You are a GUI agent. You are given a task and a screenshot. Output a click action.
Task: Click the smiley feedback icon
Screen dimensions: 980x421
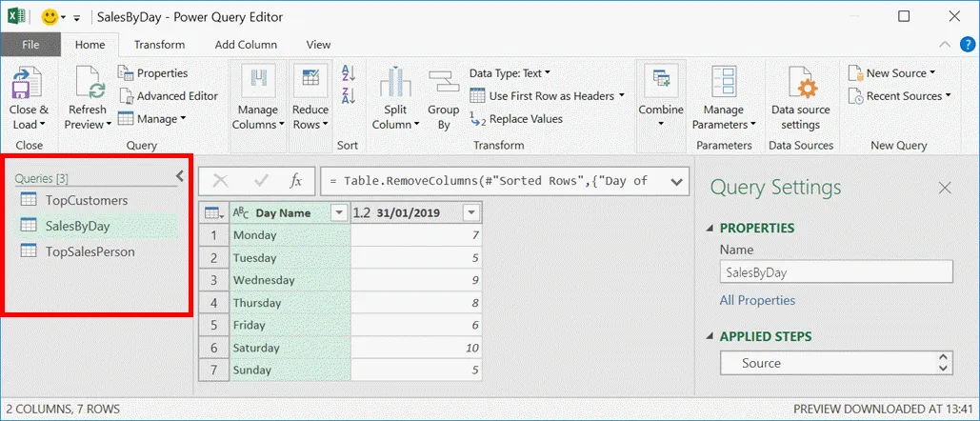pyautogui.click(x=50, y=17)
